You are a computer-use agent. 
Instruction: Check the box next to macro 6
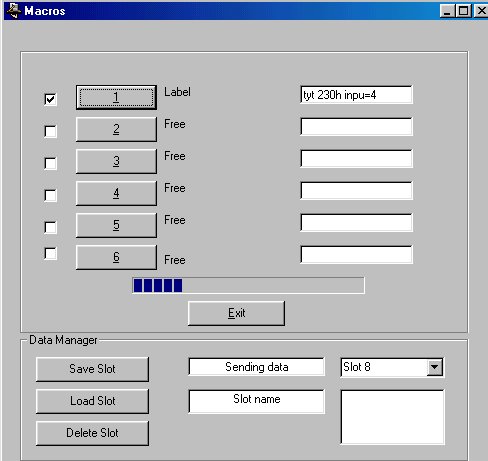click(50, 253)
